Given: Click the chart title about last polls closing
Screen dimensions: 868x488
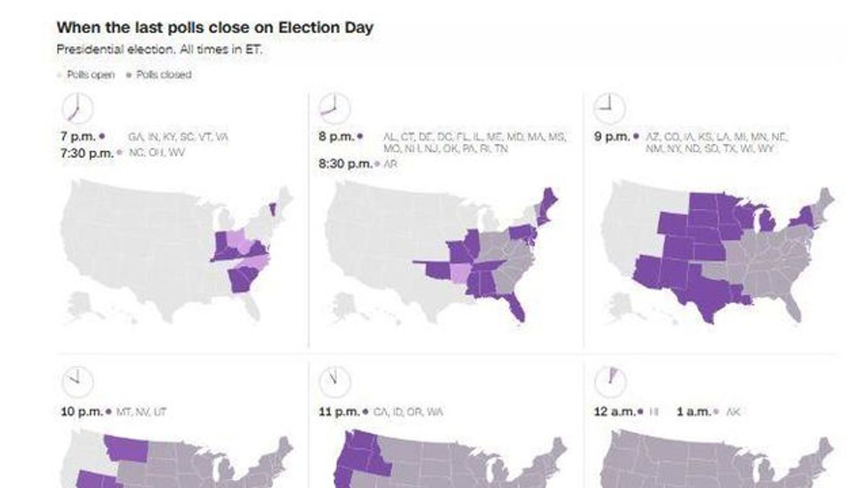Looking at the screenshot, I should pyautogui.click(x=216, y=28).
